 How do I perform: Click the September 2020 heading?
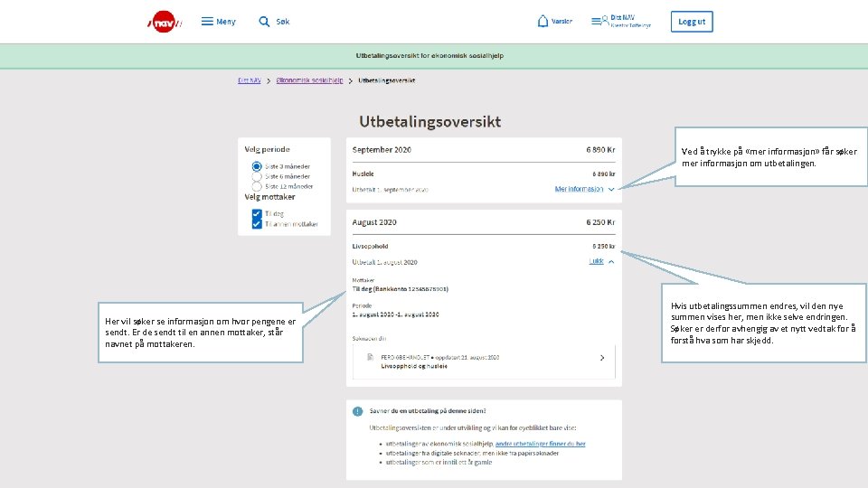pos(382,150)
